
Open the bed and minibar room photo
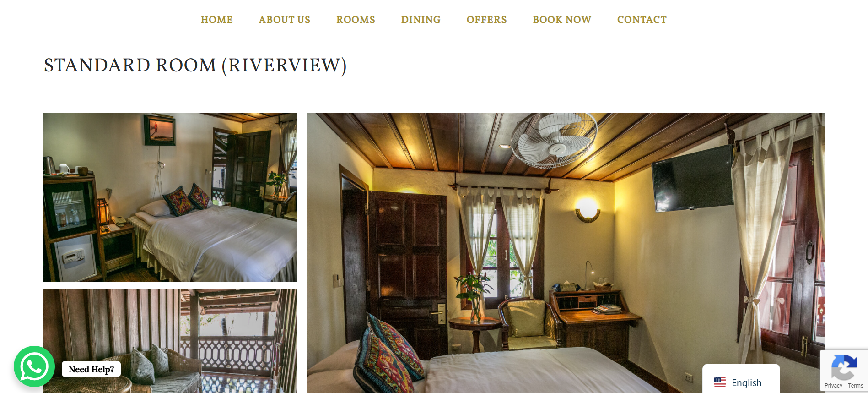(170, 197)
